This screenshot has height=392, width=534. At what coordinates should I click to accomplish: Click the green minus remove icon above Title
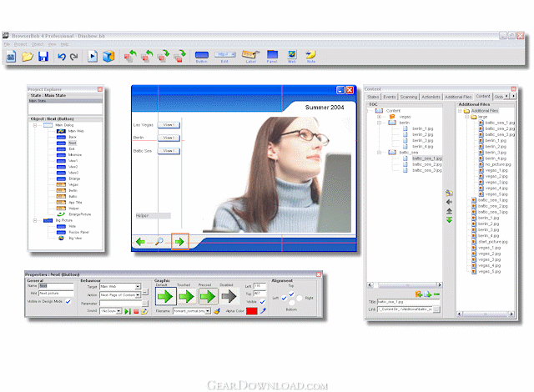[436, 294]
